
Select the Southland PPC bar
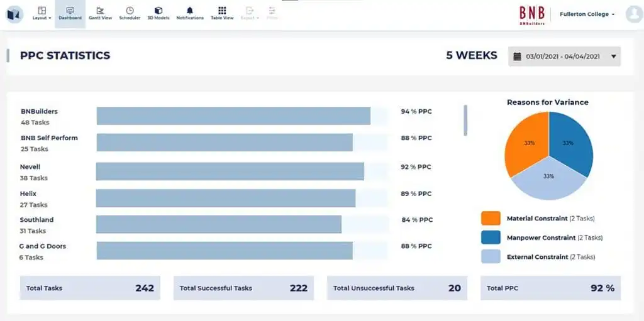(219, 224)
